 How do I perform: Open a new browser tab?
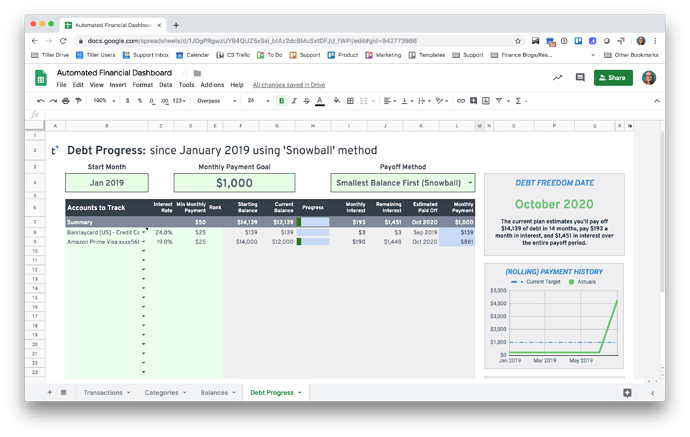point(176,25)
